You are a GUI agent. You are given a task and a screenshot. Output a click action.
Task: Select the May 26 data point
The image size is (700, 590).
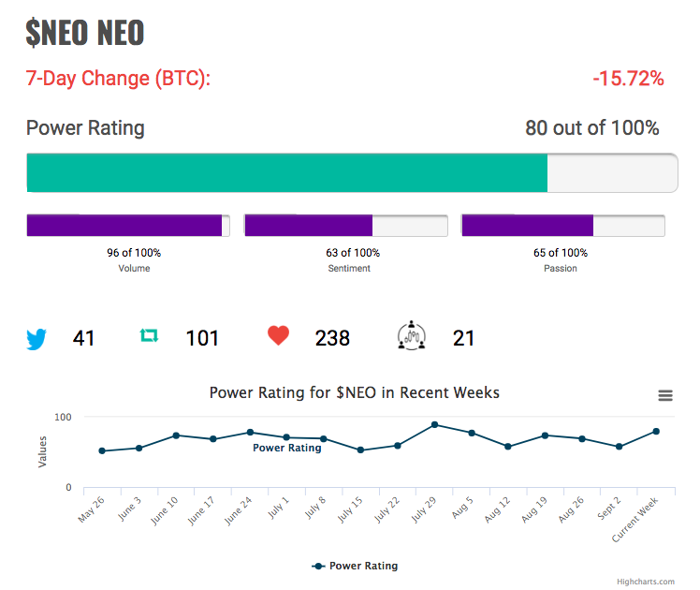102,451
